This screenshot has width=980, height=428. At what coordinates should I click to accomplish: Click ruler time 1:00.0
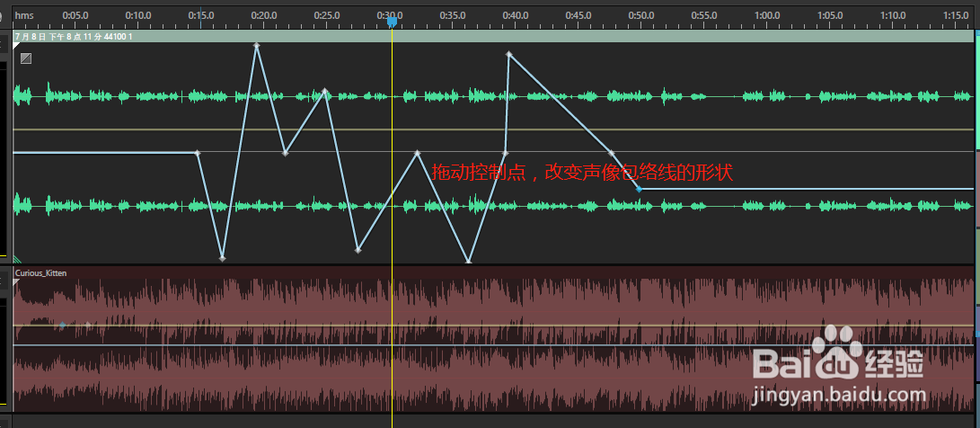click(767, 15)
